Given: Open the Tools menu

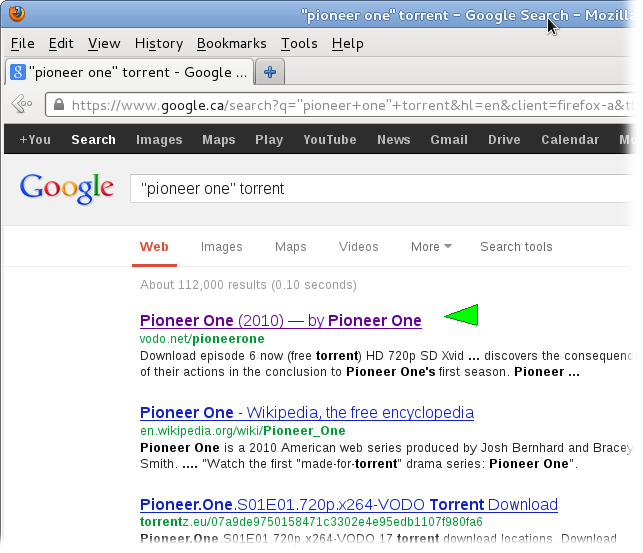Looking at the screenshot, I should point(299,43).
